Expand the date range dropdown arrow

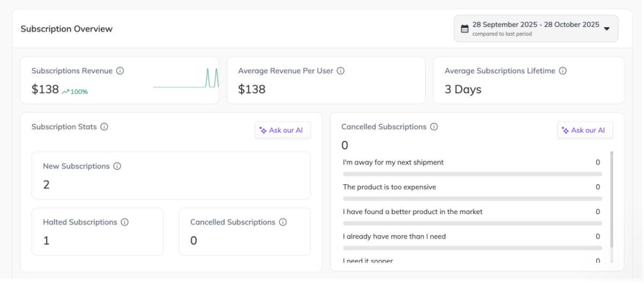click(606, 28)
